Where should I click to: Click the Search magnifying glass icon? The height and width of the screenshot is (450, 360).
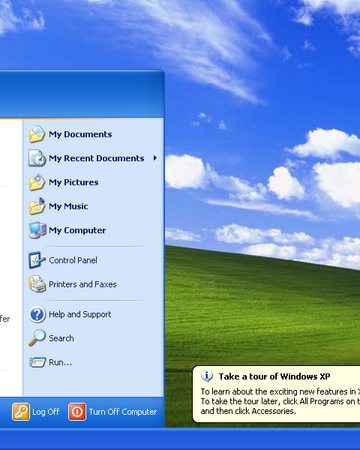37,338
